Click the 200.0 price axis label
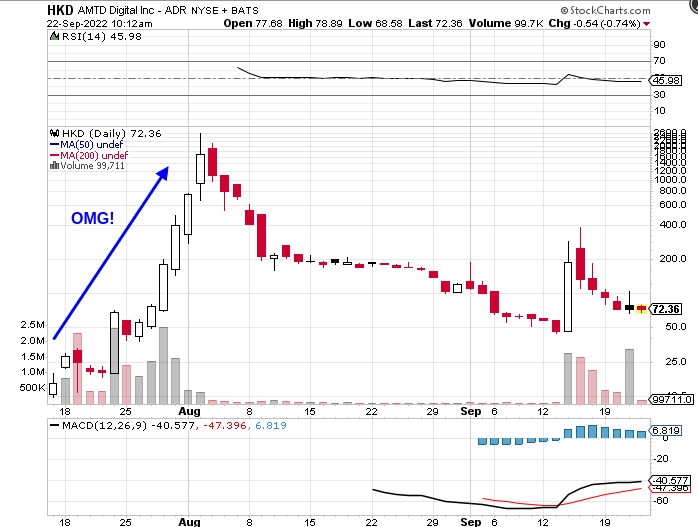The height and width of the screenshot is (527, 698). tap(673, 259)
